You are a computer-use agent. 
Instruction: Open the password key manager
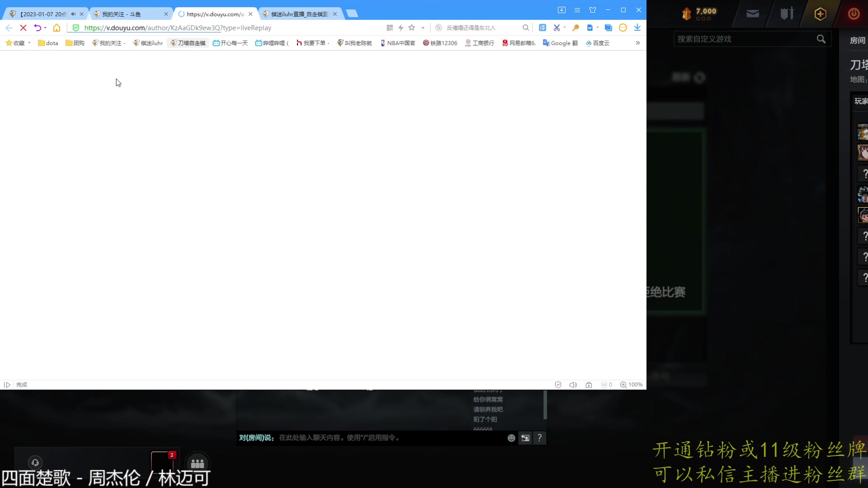tap(576, 28)
